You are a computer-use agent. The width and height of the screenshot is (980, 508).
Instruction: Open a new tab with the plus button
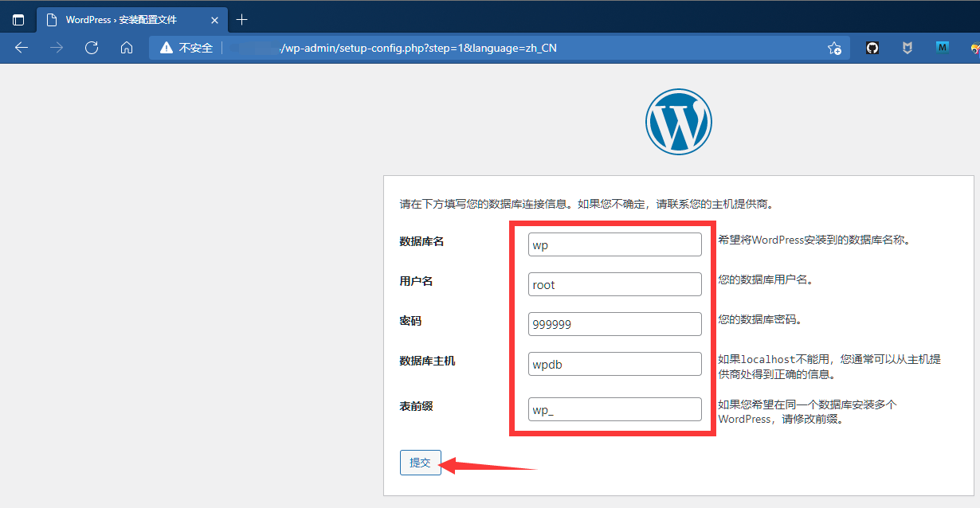point(242,20)
